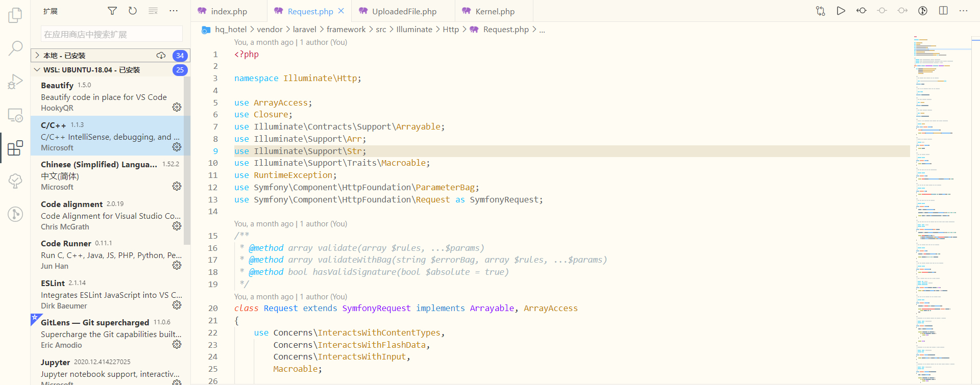Open the tree-shaped testing view icon
This screenshot has width=980, height=385.
(15, 181)
